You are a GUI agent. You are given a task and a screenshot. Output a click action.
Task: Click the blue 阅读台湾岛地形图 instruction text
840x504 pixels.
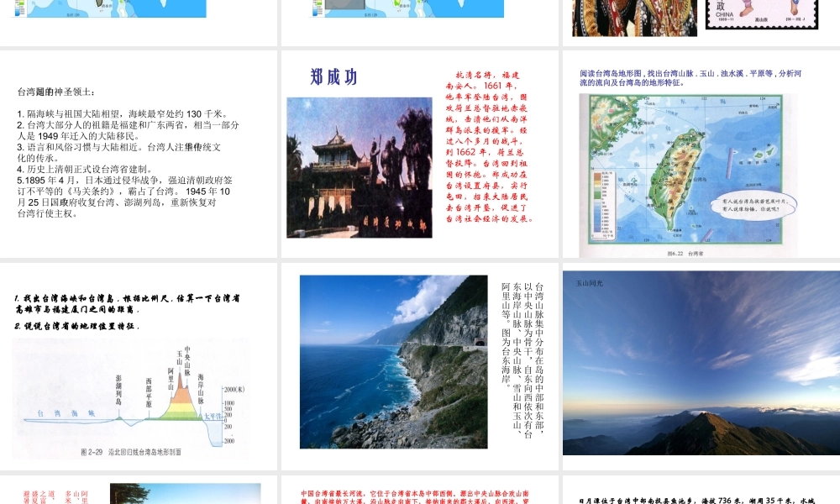click(x=690, y=77)
